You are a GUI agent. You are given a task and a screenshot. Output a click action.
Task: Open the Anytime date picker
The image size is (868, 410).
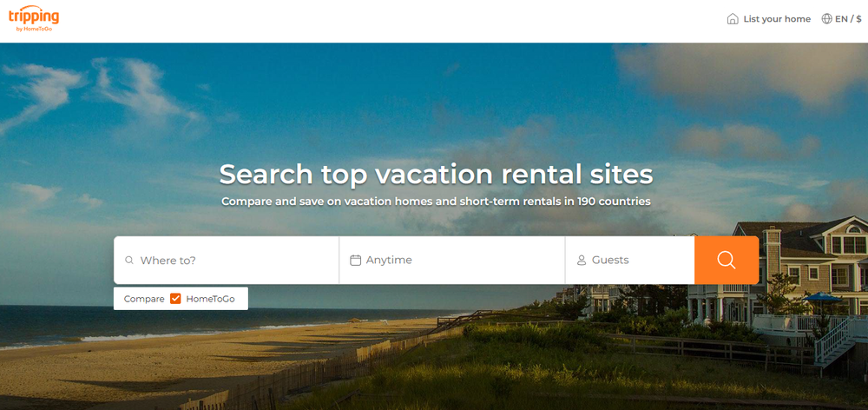click(x=451, y=260)
